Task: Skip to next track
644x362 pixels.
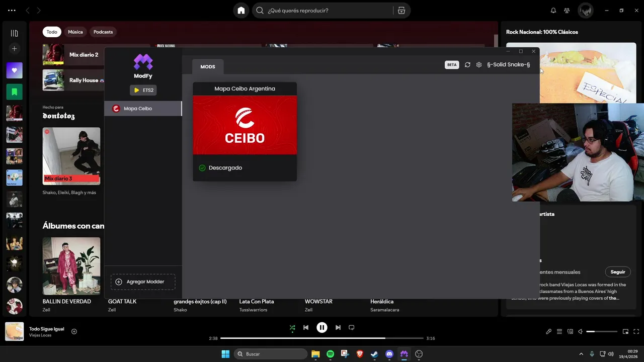Action: click(x=338, y=327)
